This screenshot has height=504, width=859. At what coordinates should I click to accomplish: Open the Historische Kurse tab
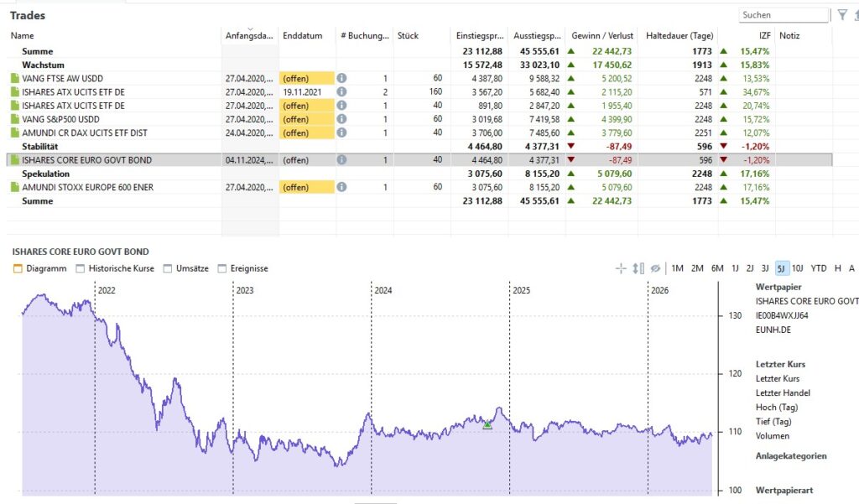tap(115, 268)
